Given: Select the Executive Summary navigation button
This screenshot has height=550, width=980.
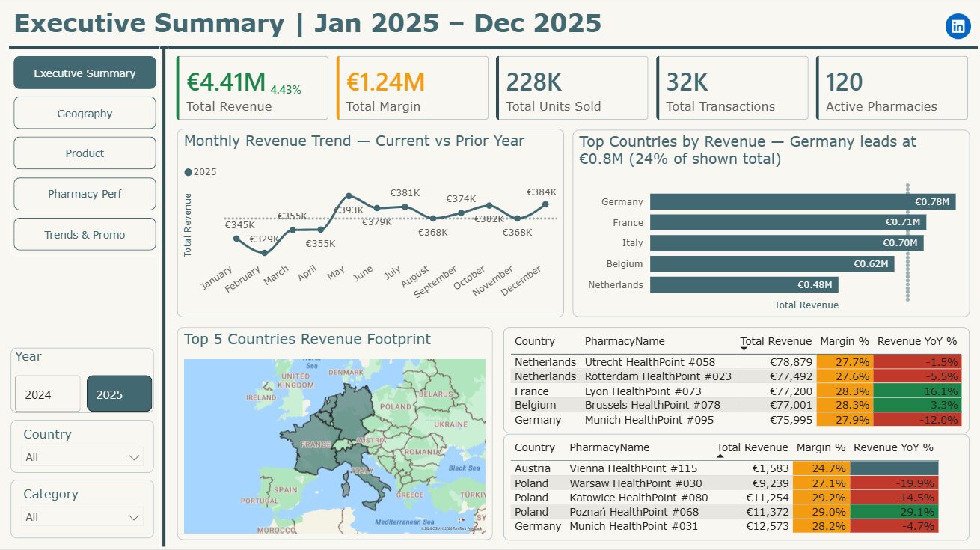Looking at the screenshot, I should coord(85,73).
